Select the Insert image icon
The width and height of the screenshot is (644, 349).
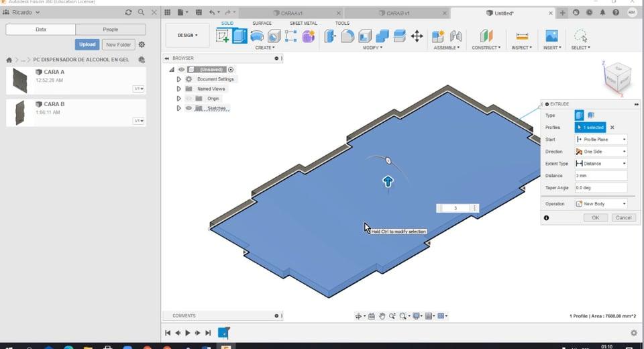click(551, 36)
